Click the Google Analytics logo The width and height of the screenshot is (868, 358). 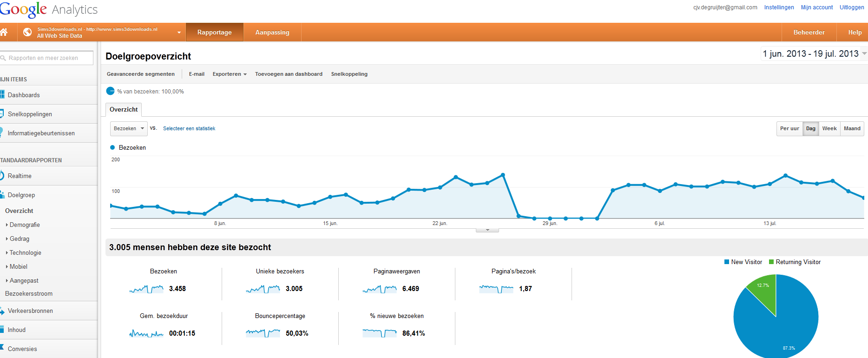click(x=49, y=9)
